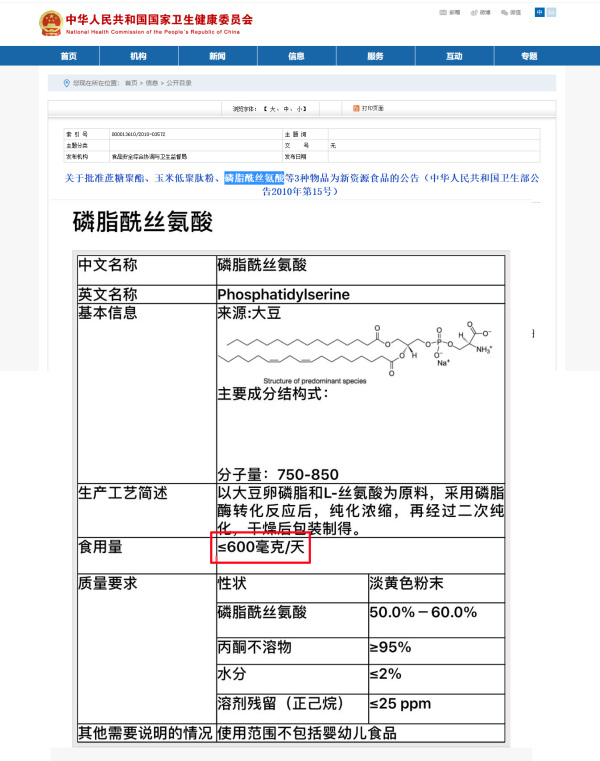
Task: Select 互动 in the navigation bar
Action: [x=454, y=56]
